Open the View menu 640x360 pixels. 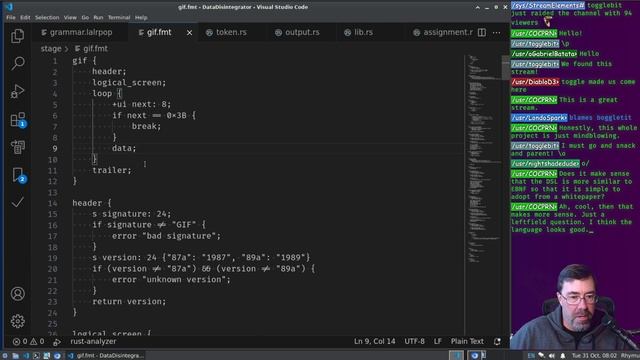click(x=70, y=18)
